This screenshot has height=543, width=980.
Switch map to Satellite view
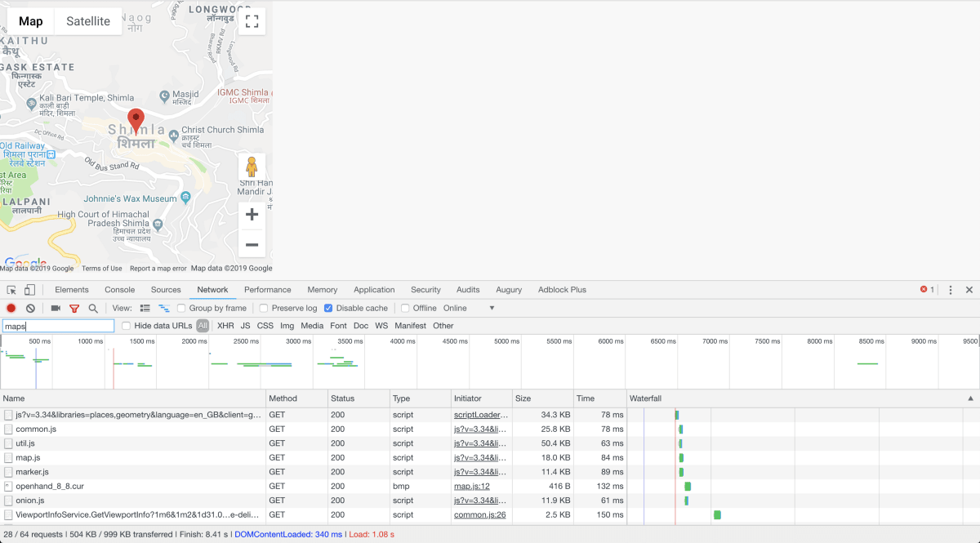click(x=88, y=21)
